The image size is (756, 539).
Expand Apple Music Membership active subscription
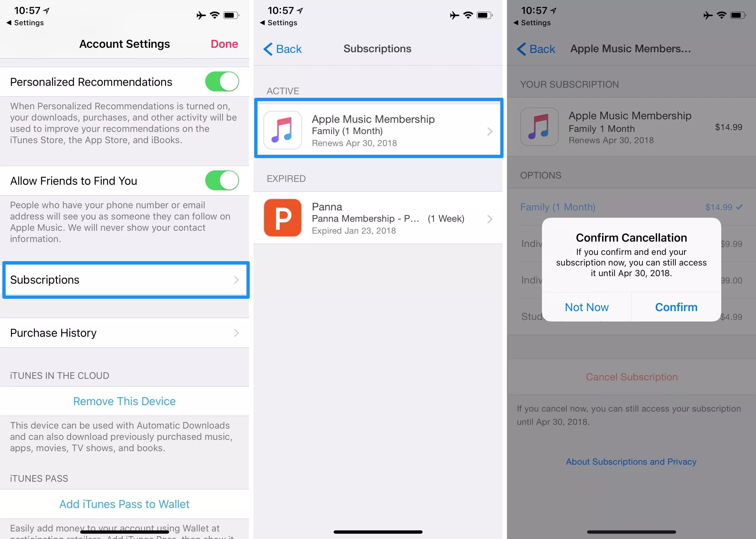[x=379, y=131]
